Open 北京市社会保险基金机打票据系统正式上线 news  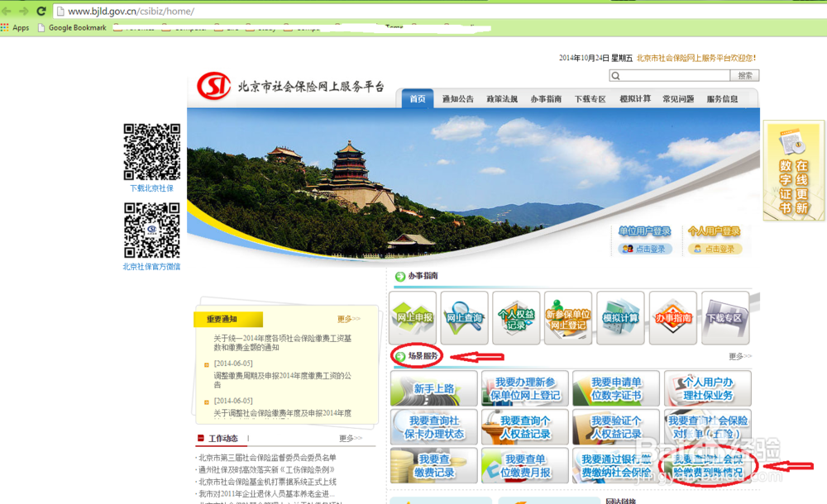pos(267,482)
